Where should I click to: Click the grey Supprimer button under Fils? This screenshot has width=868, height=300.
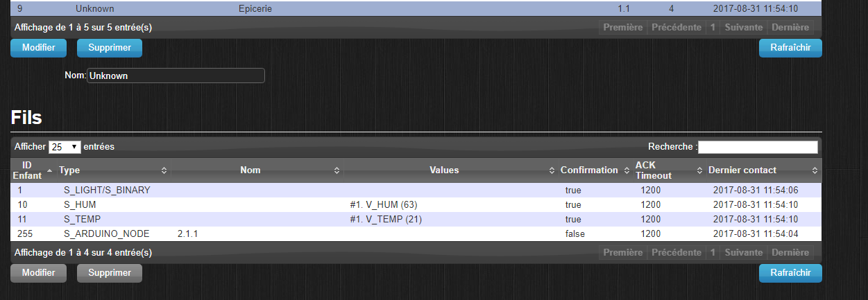(x=110, y=273)
